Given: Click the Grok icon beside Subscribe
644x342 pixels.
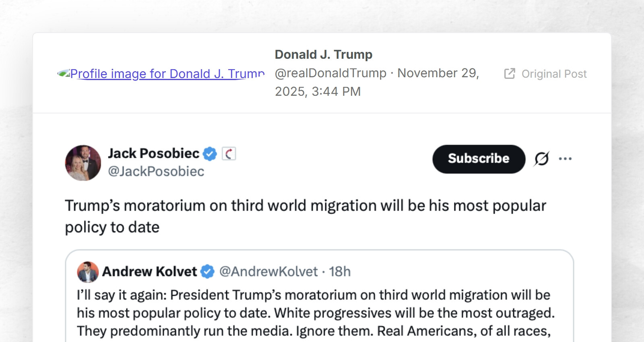Looking at the screenshot, I should pyautogui.click(x=541, y=159).
